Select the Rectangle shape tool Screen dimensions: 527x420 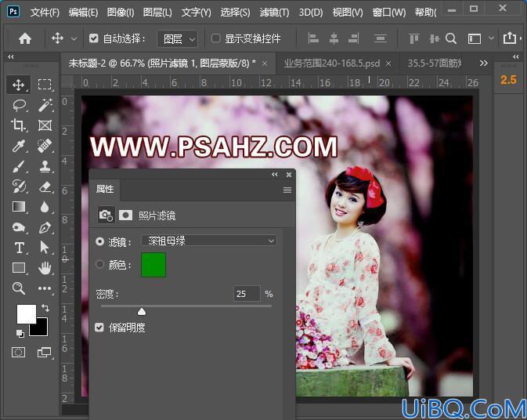click(19, 268)
